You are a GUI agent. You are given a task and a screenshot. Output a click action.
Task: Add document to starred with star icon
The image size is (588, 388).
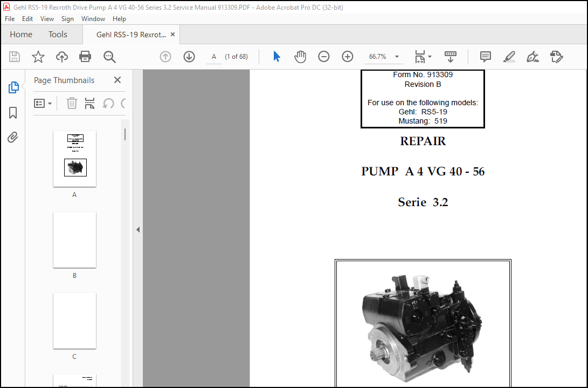[x=38, y=57]
